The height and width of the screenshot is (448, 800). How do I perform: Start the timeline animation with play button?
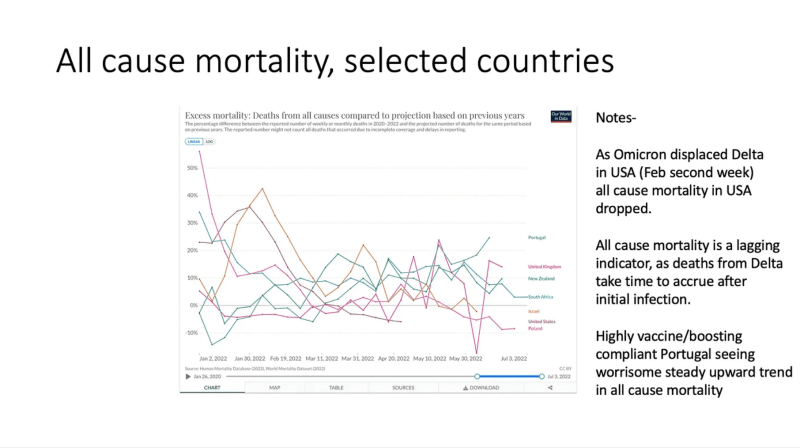188,377
